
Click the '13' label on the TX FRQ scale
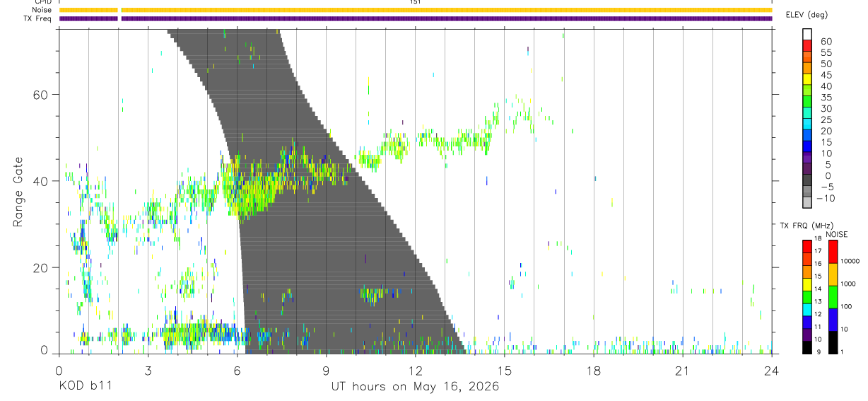pos(818,301)
